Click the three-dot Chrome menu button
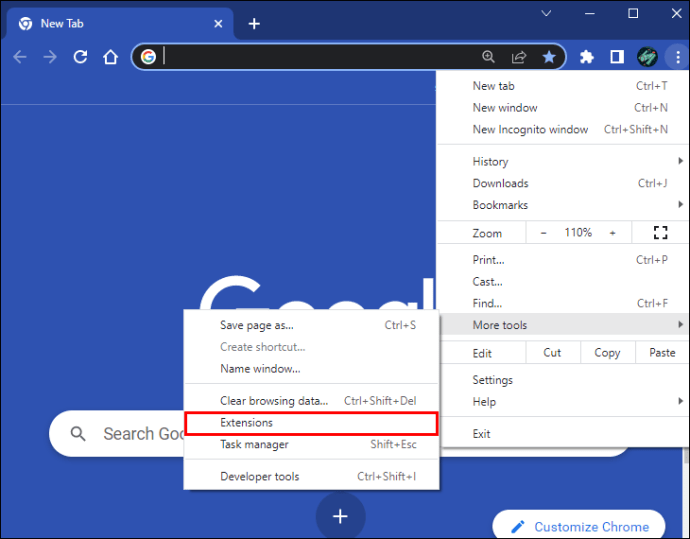The height and width of the screenshot is (539, 690). (678, 57)
